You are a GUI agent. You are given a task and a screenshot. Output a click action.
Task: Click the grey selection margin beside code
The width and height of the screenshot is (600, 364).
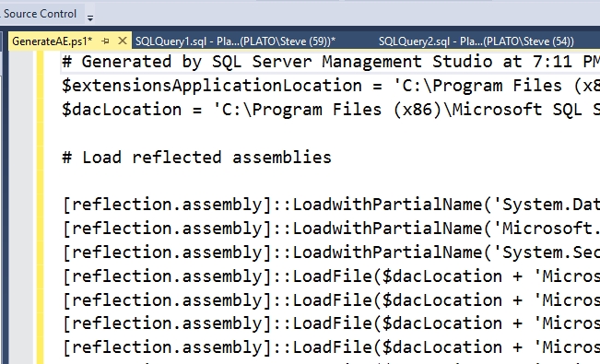[x=21, y=206]
